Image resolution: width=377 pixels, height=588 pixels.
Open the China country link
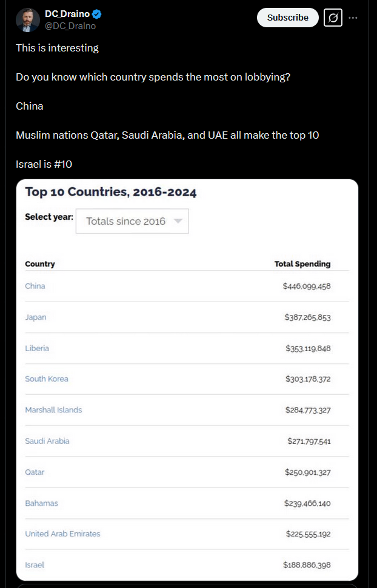pyautogui.click(x=35, y=286)
